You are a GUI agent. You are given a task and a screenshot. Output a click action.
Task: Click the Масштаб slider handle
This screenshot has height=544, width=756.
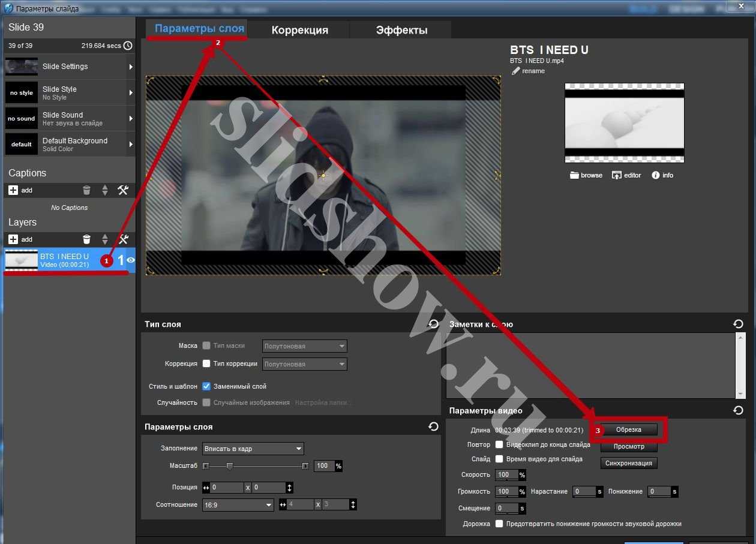tap(229, 466)
